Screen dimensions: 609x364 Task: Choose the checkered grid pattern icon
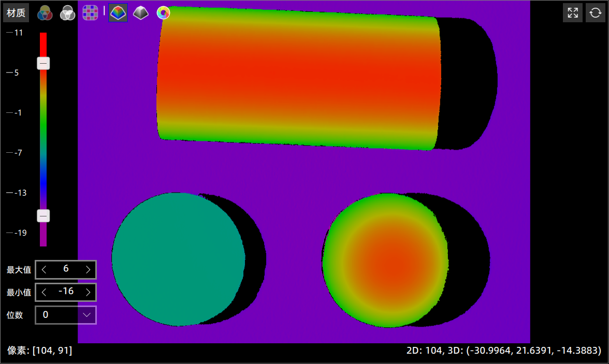(90, 13)
